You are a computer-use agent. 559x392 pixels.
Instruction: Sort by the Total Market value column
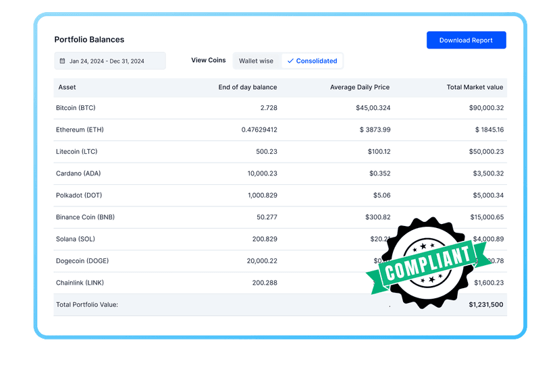pyautogui.click(x=475, y=87)
